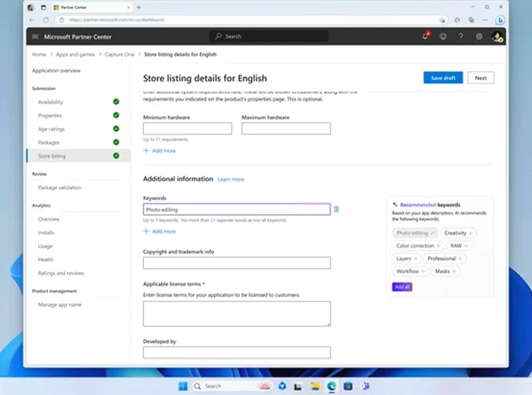Open Microsoft Edge from taskbar
The height and width of the screenshot is (395, 532).
point(332,386)
